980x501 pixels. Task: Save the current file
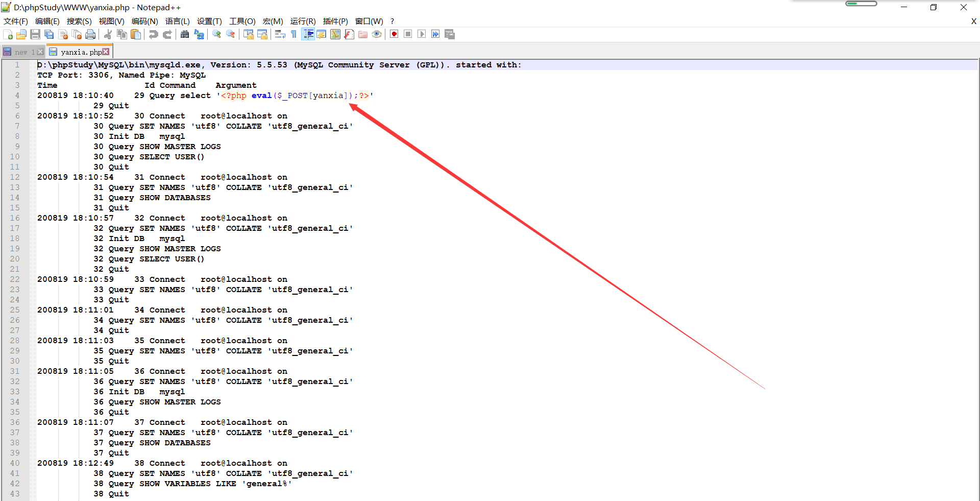35,34
